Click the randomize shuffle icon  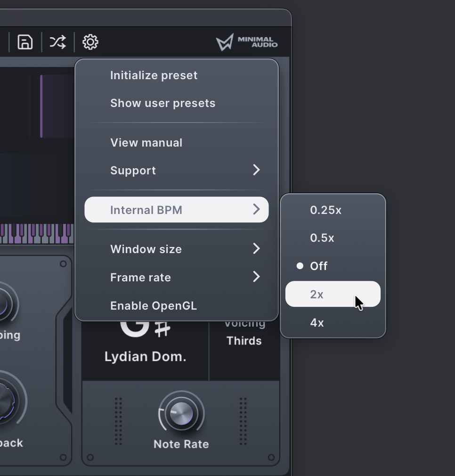57,42
